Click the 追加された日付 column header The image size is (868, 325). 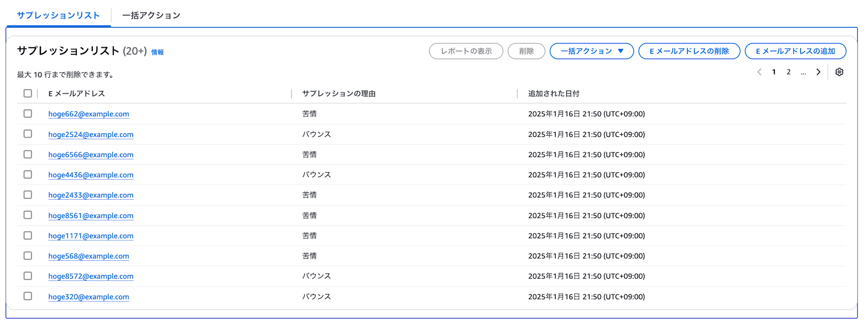click(x=554, y=94)
